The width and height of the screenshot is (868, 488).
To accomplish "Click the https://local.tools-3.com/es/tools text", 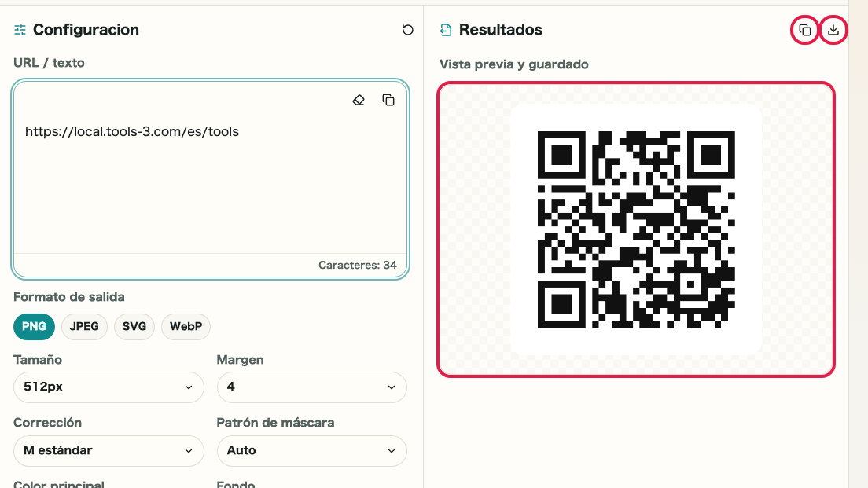I will click(132, 132).
